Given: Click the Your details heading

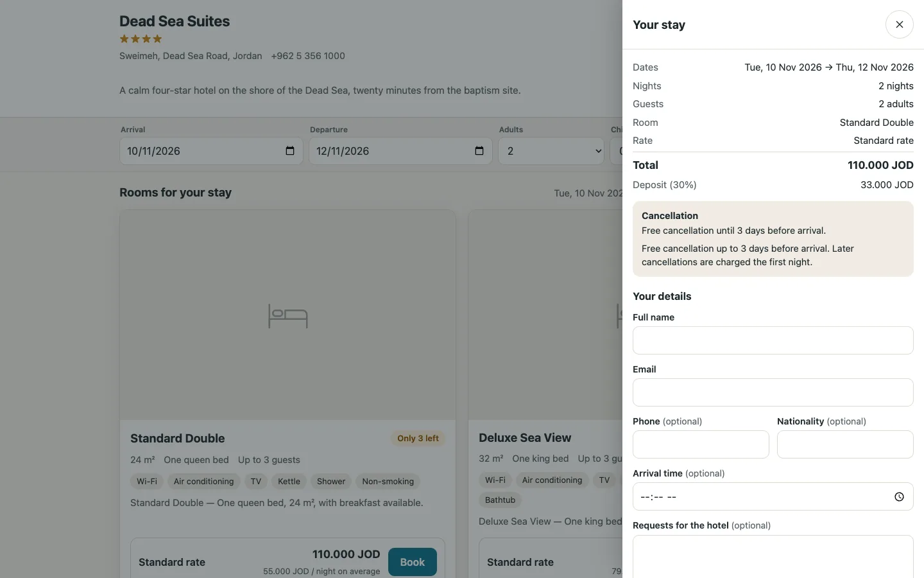Looking at the screenshot, I should pos(662,296).
